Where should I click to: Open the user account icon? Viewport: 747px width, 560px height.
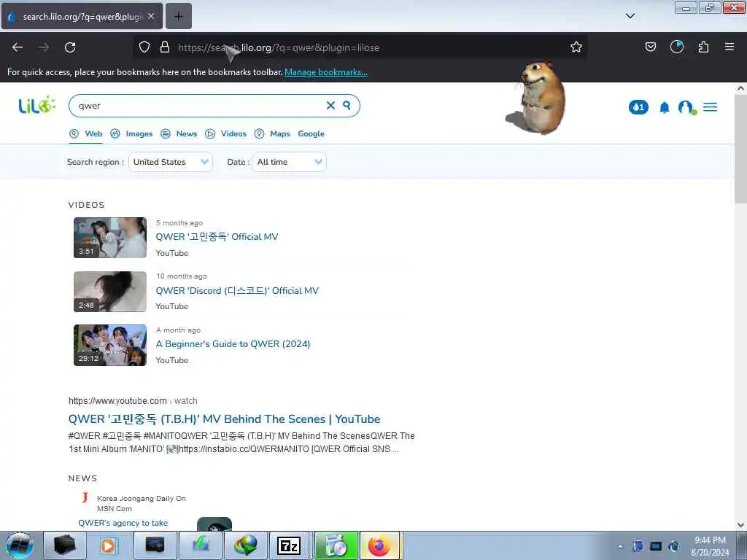tap(687, 108)
